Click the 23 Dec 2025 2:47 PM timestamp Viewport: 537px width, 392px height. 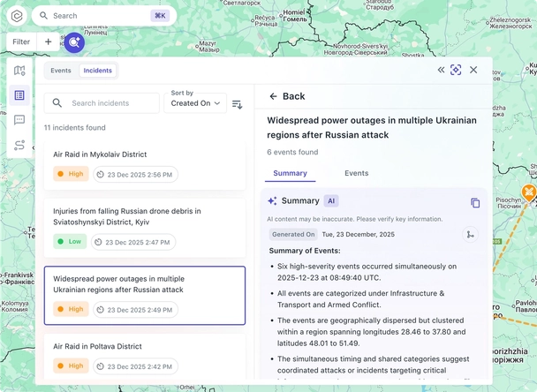133,243
